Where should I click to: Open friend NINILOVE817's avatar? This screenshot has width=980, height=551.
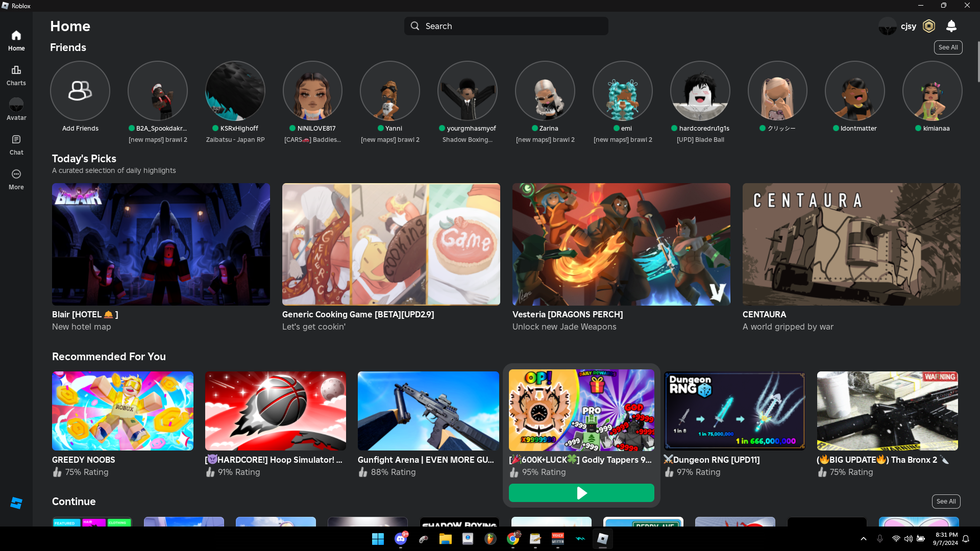(312, 91)
